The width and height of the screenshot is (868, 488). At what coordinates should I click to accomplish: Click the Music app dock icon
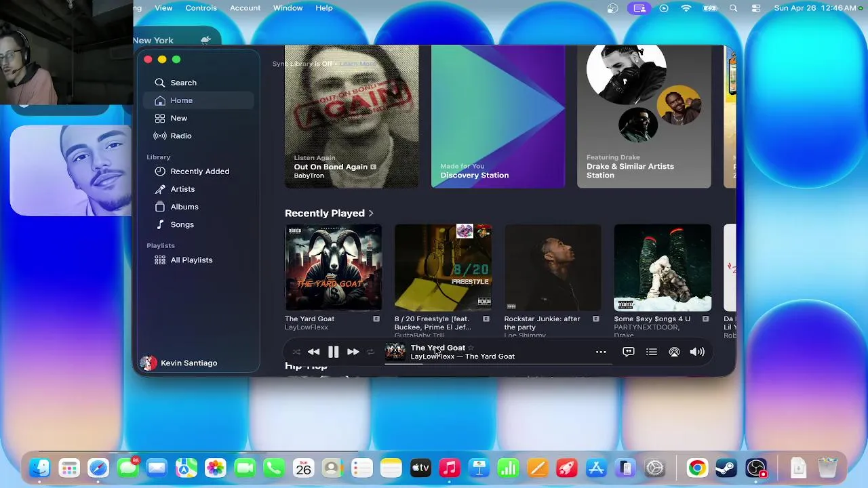[450, 468]
